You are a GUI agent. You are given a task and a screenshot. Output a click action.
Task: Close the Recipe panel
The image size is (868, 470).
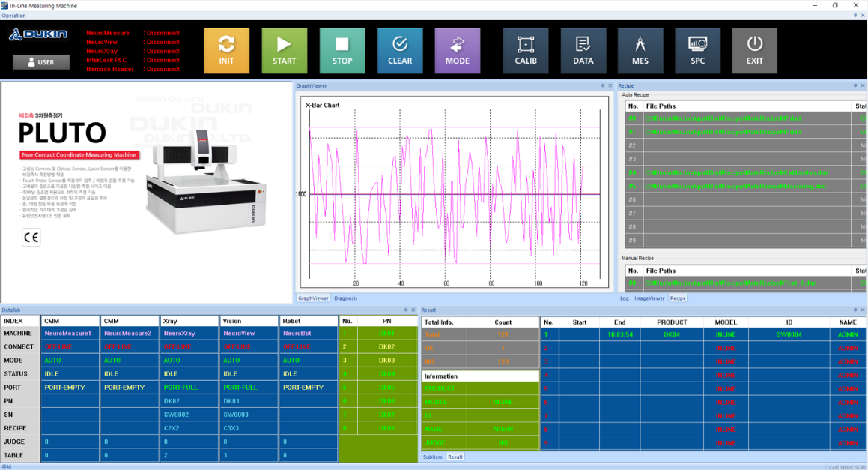[x=863, y=86]
